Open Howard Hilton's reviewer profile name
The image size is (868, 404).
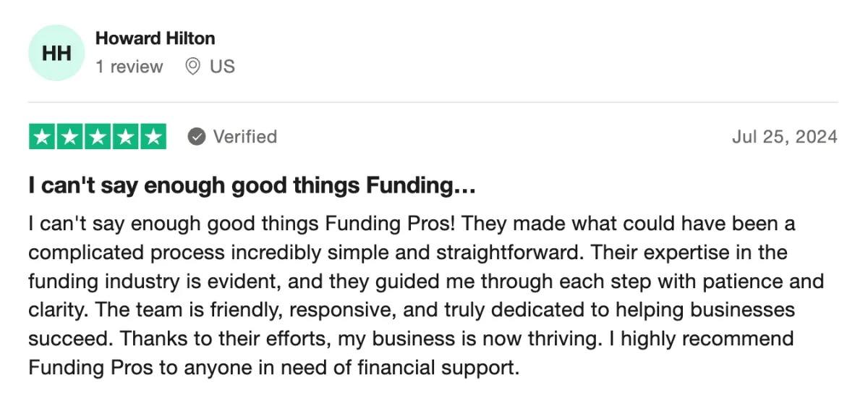pyautogui.click(x=156, y=38)
